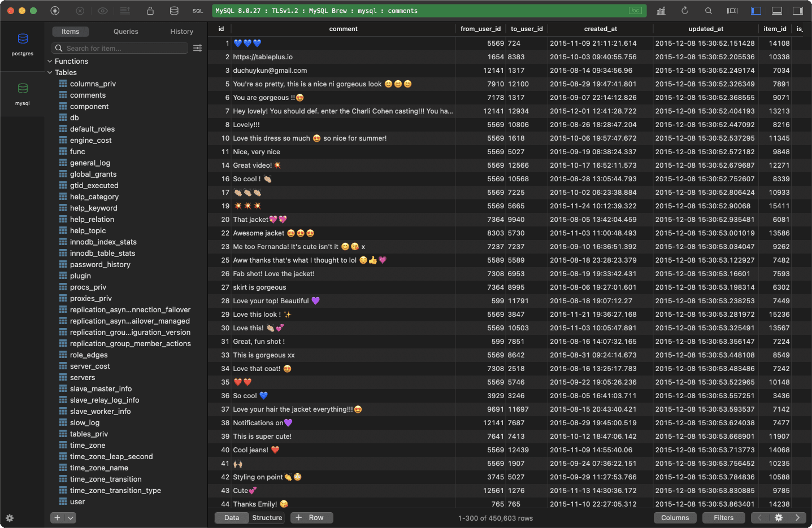The height and width of the screenshot is (528, 812).
Task: Toggle the right panel visibility
Action: point(797,10)
